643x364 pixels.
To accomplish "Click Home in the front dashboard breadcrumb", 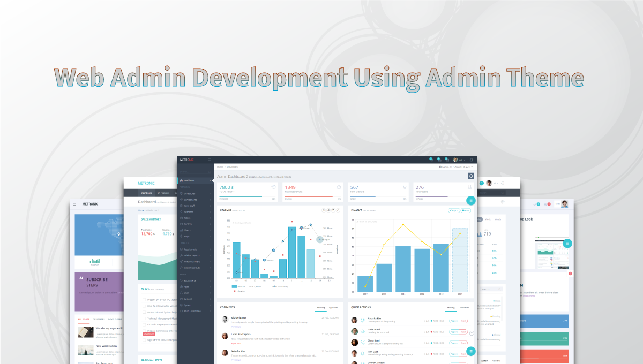I will [220, 166].
